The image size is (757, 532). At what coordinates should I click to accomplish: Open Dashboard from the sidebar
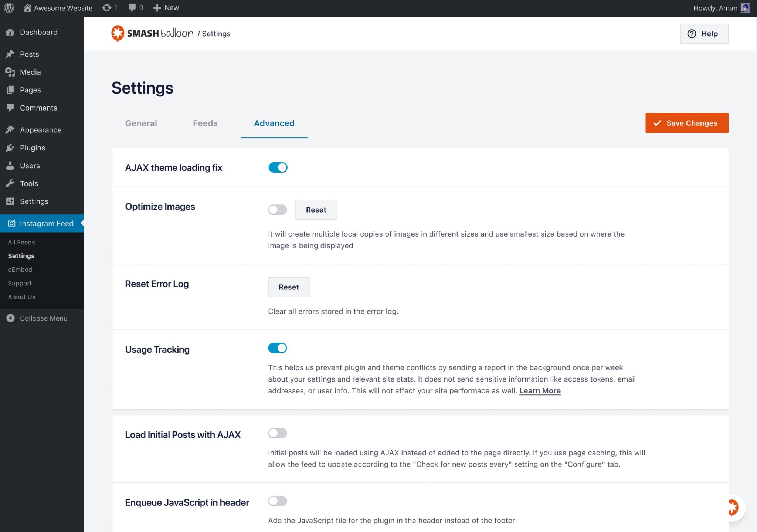[38, 32]
